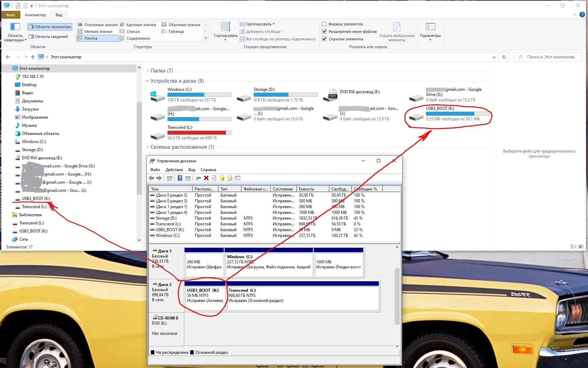Click the Options icon in ribbon

point(430,32)
